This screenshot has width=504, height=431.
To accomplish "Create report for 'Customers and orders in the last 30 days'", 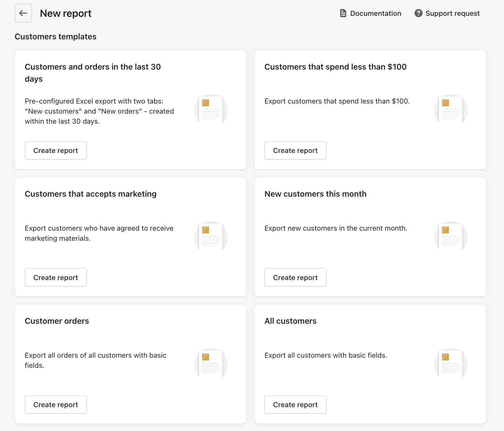I will coord(56,150).
